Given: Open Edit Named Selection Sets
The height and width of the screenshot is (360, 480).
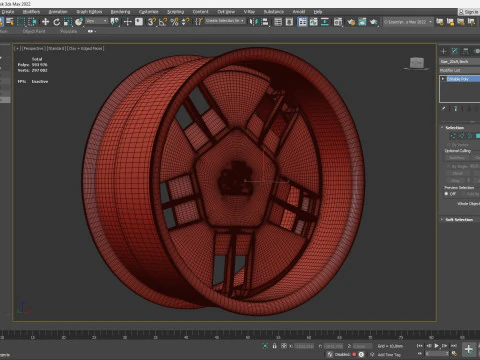Looking at the screenshot, I should tap(199, 22).
